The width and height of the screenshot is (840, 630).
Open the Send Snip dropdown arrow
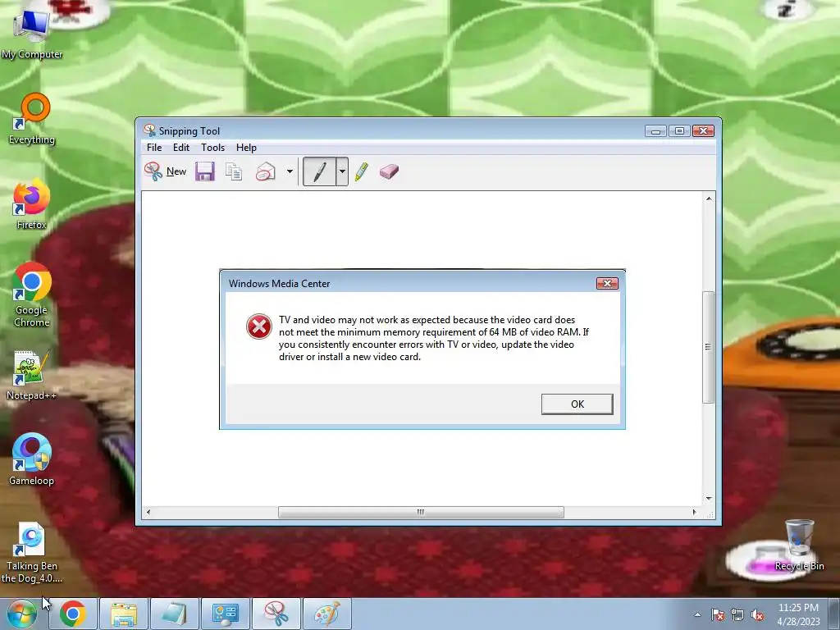(290, 171)
